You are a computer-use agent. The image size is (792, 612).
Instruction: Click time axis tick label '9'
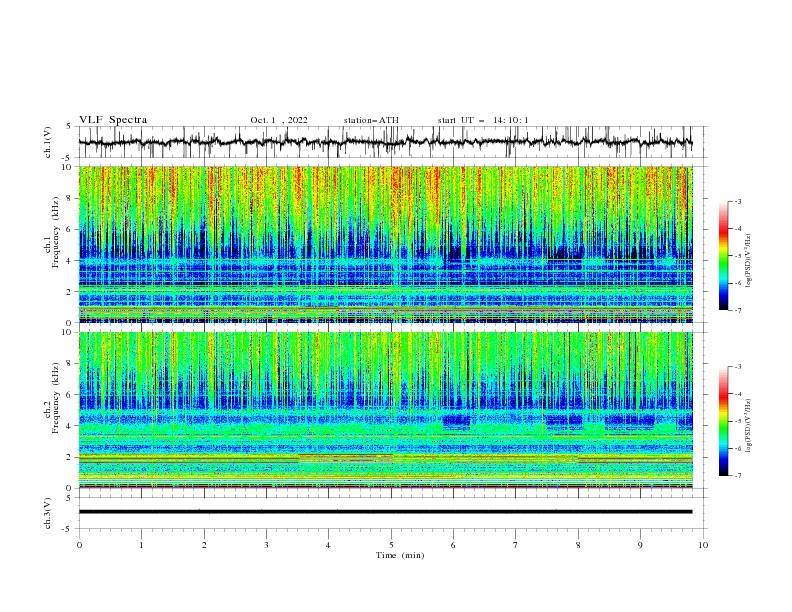[x=640, y=545]
